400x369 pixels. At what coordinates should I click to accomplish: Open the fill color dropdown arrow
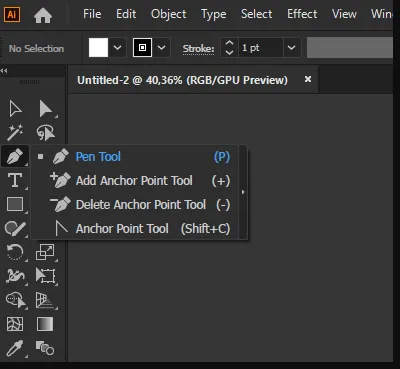click(x=117, y=48)
